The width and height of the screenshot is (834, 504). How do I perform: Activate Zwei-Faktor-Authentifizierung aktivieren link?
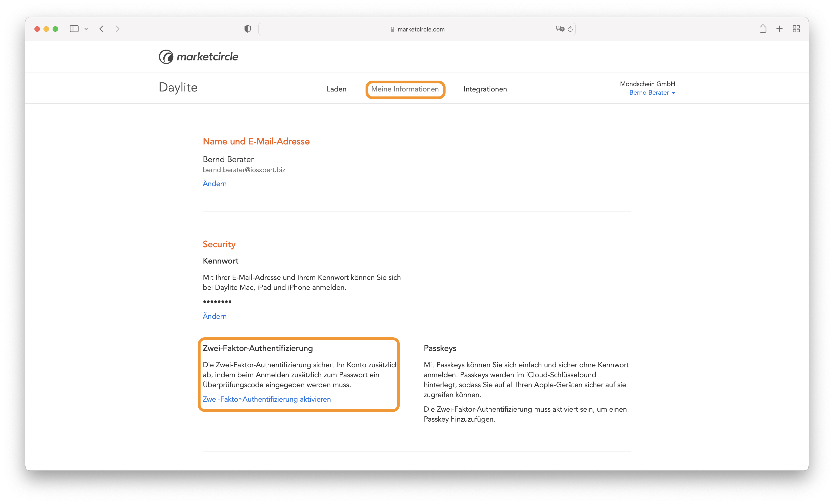267,399
